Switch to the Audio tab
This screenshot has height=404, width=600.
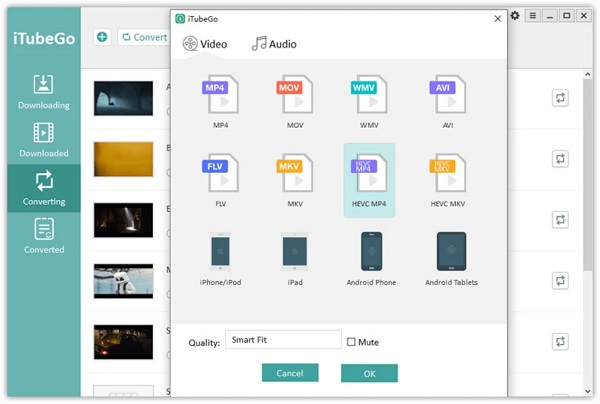pos(274,44)
